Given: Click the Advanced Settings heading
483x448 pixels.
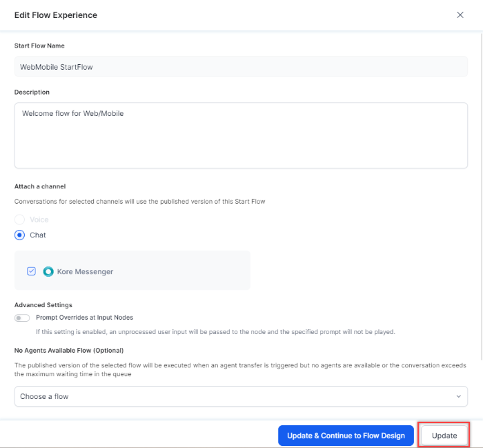Looking at the screenshot, I should (x=43, y=304).
